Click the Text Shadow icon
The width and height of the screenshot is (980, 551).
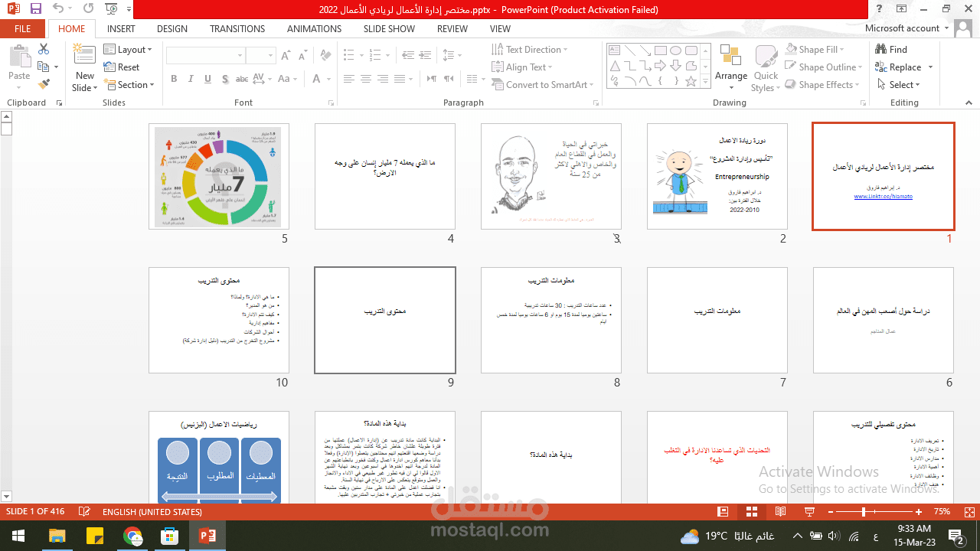click(224, 79)
